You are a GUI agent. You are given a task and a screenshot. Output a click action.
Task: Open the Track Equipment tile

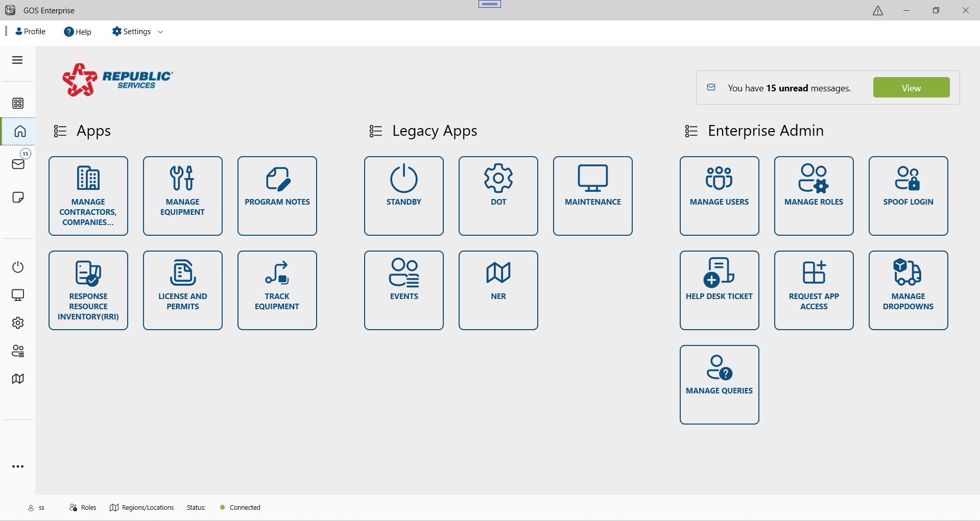(277, 290)
